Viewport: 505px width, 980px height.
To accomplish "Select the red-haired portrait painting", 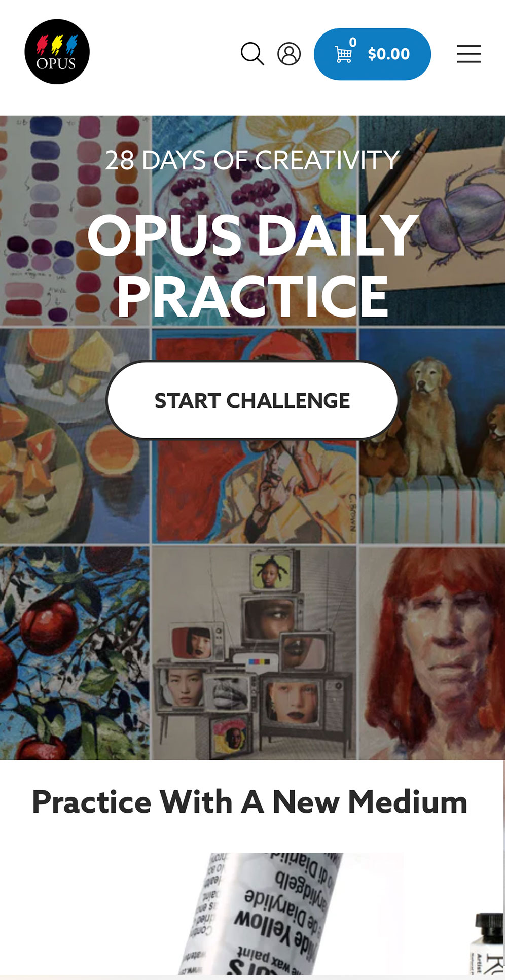I will coord(432,653).
